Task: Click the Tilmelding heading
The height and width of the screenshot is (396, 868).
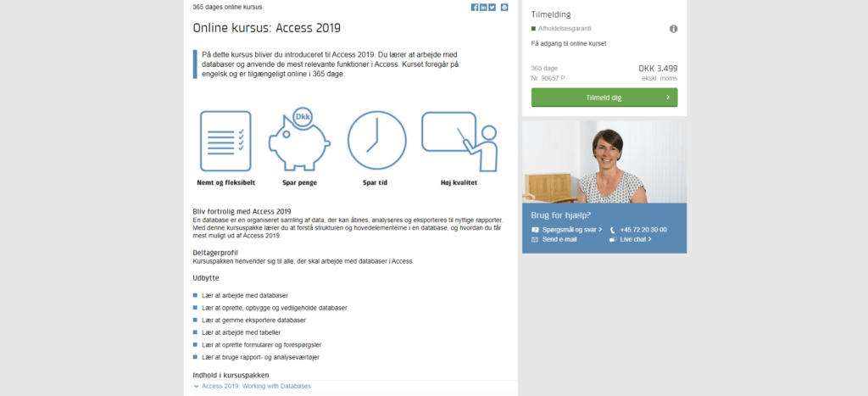Action: (551, 14)
